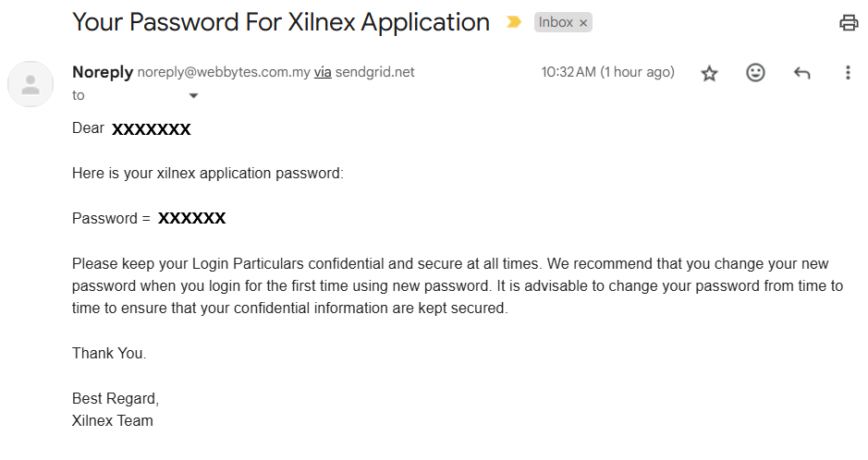Click the "Thank You." line
Image resolution: width=868 pixels, height=460 pixels.
pyautogui.click(x=109, y=353)
